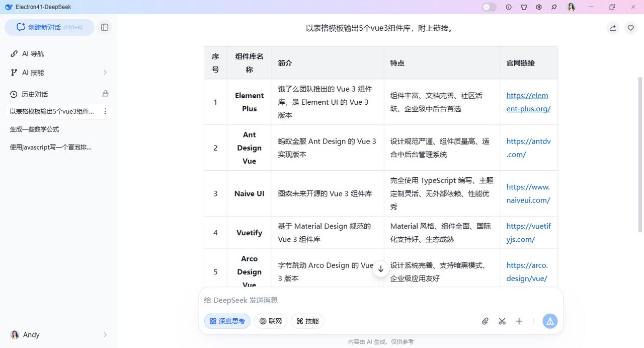
Task: Start a chat with the 创建新对话 button
Action: coord(49,28)
